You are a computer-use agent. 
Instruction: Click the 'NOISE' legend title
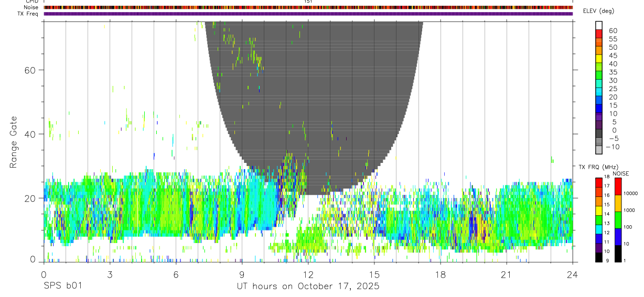tap(620, 173)
